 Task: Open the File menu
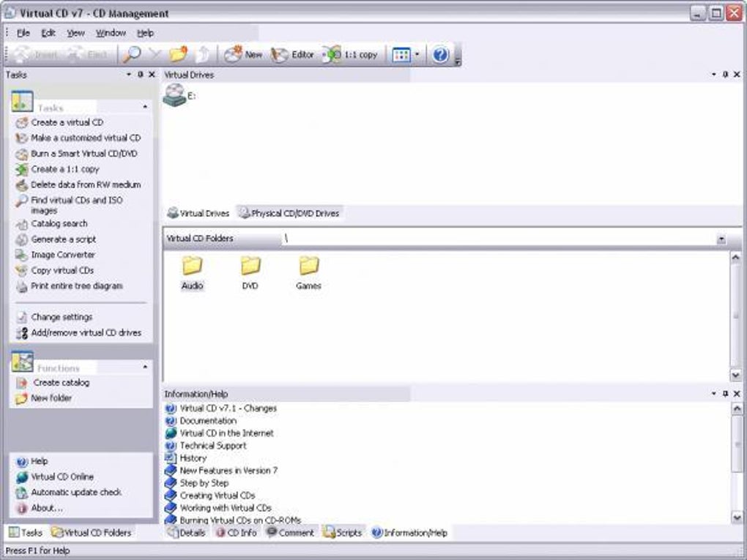point(23,33)
